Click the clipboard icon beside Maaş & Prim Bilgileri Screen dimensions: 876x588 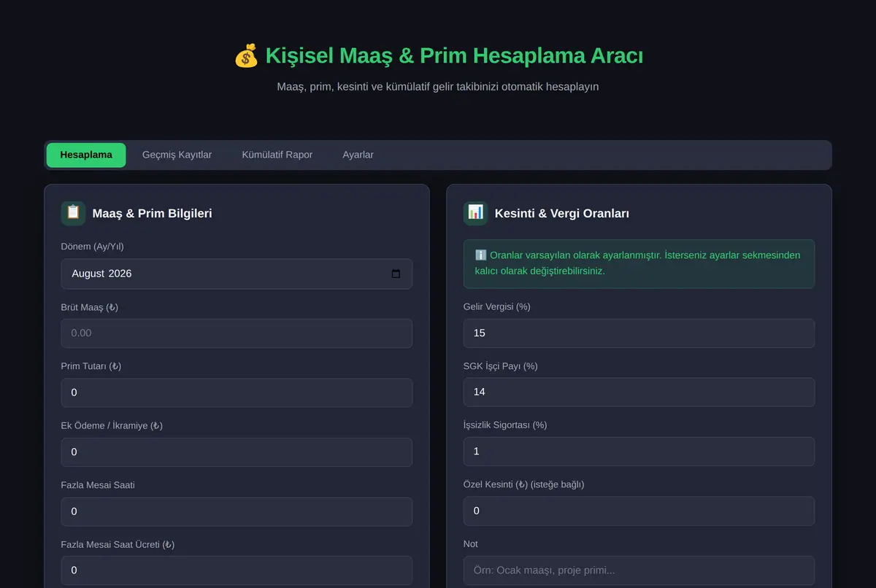pos(73,213)
